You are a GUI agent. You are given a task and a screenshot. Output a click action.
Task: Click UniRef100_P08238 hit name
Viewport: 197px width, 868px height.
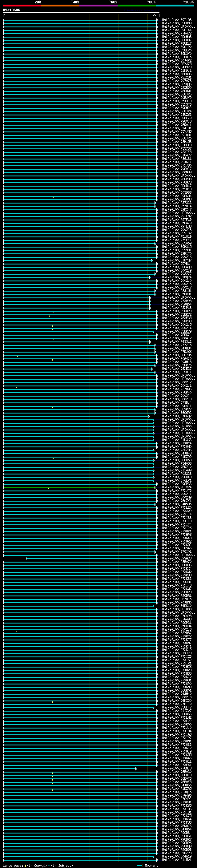[x=177, y=474]
